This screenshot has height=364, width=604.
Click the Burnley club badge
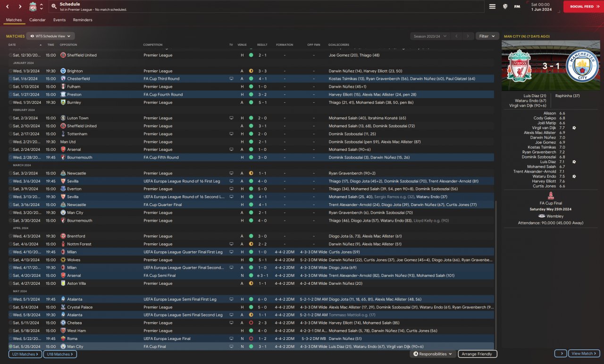pyautogui.click(x=63, y=102)
